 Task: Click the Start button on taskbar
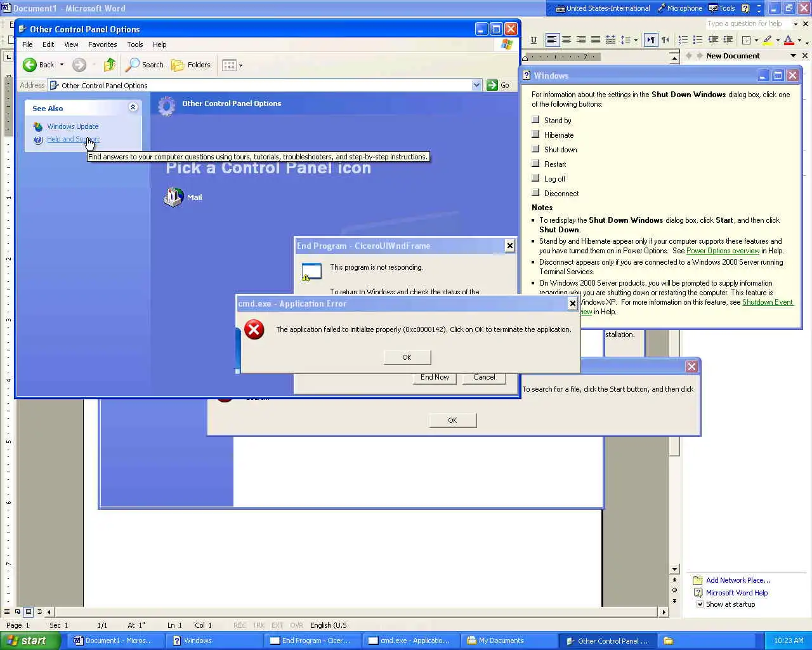(x=30, y=640)
